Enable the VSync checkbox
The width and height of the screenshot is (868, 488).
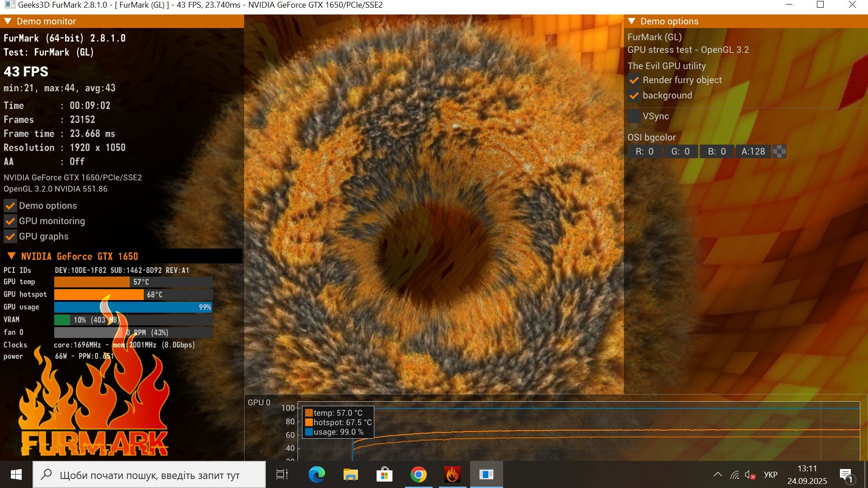(x=634, y=116)
